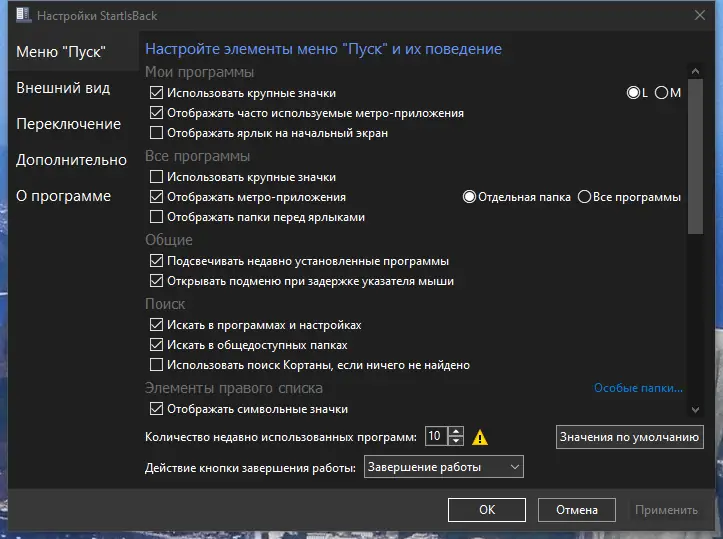Click the Применить button
The height and width of the screenshot is (539, 723).
point(666,509)
